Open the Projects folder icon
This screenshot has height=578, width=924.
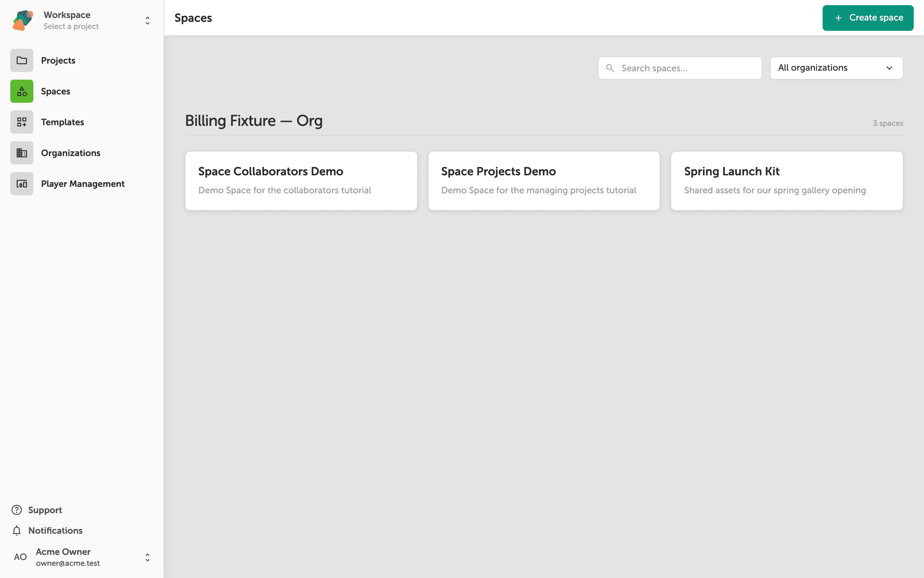[22, 60]
